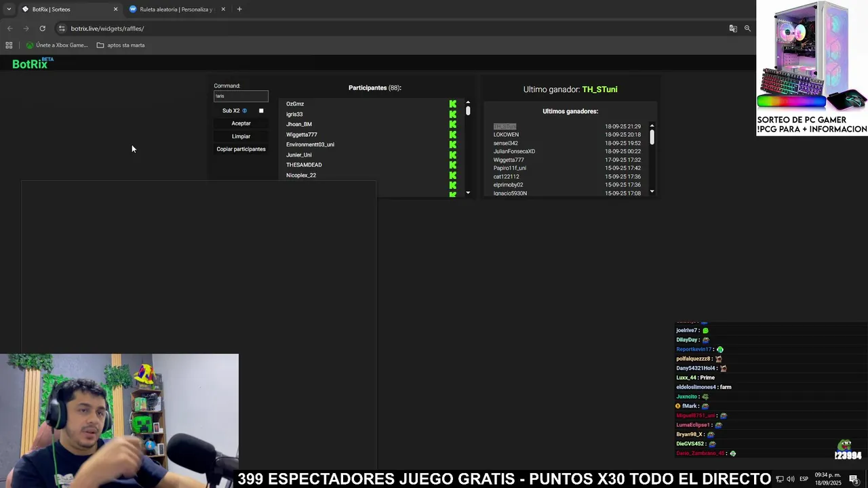Image resolution: width=868 pixels, height=488 pixels.
Task: Close the Ruleta aleatoria tab
Action: tap(223, 9)
